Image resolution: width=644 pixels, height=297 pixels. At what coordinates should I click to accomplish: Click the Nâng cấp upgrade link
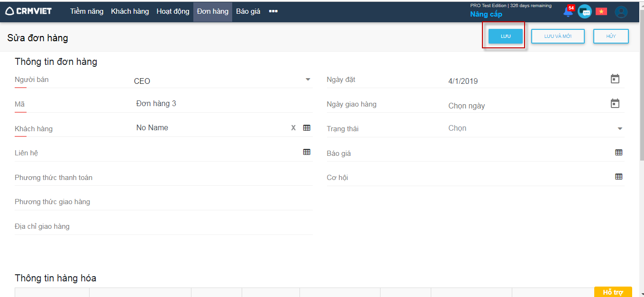pyautogui.click(x=486, y=14)
